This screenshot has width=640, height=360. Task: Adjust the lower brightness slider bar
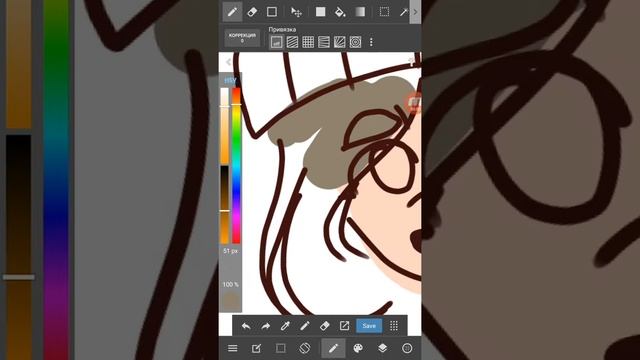pos(224,204)
